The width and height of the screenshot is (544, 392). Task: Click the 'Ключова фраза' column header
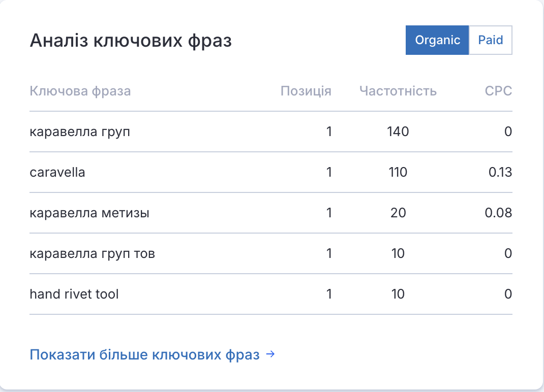80,91
